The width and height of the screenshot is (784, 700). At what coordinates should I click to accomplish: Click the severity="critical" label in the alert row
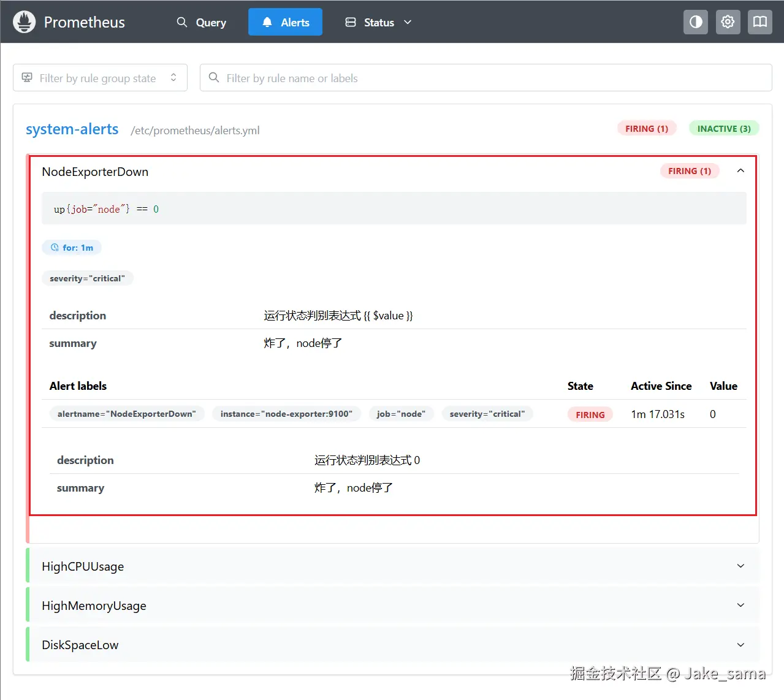tap(487, 414)
